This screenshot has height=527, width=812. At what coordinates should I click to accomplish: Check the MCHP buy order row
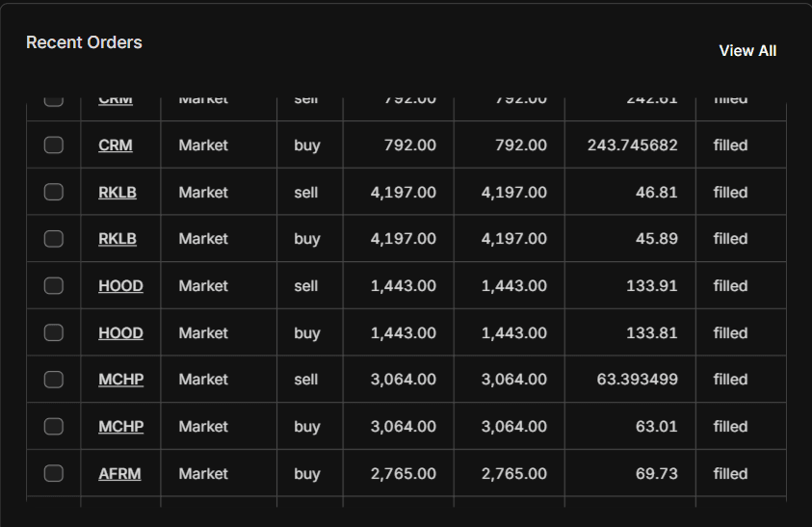pos(54,427)
